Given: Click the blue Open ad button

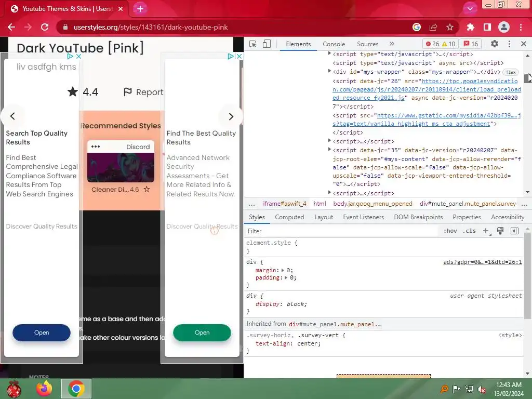Looking at the screenshot, I should 42,333.
